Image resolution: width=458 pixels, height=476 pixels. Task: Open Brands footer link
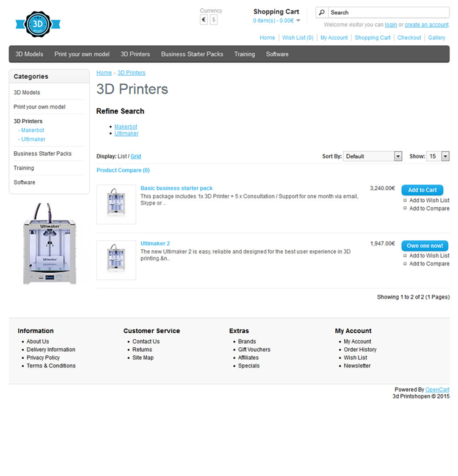coord(247,342)
